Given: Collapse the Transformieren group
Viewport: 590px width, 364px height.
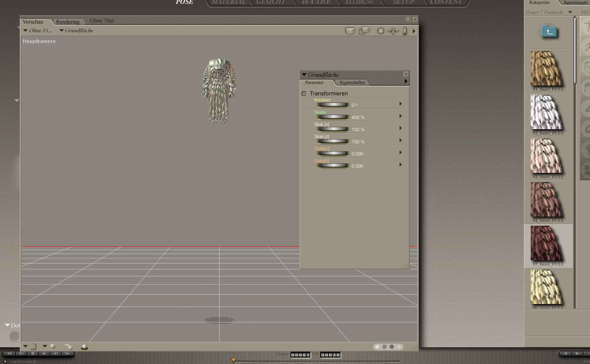Looking at the screenshot, I should [x=304, y=93].
